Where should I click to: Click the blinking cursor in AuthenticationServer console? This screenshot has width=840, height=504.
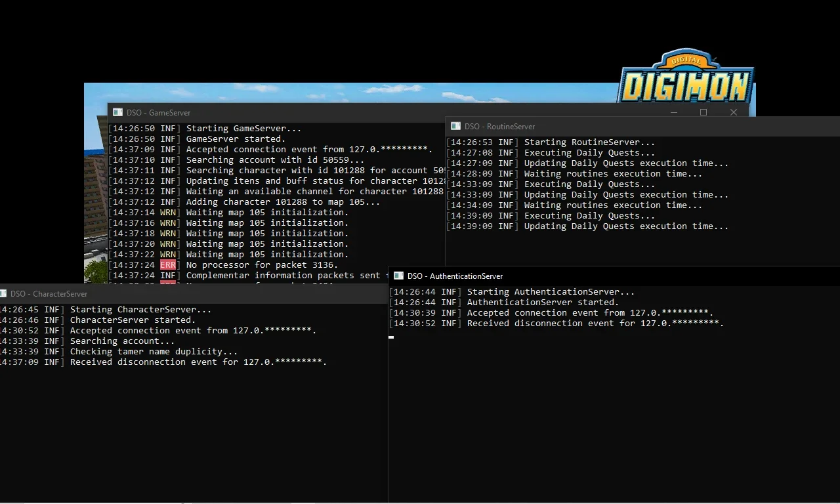pyautogui.click(x=391, y=337)
